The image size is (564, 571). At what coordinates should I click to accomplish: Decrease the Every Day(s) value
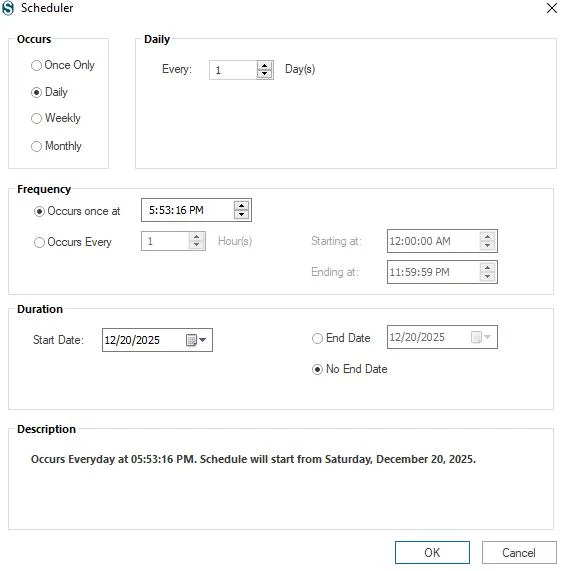(x=264, y=74)
